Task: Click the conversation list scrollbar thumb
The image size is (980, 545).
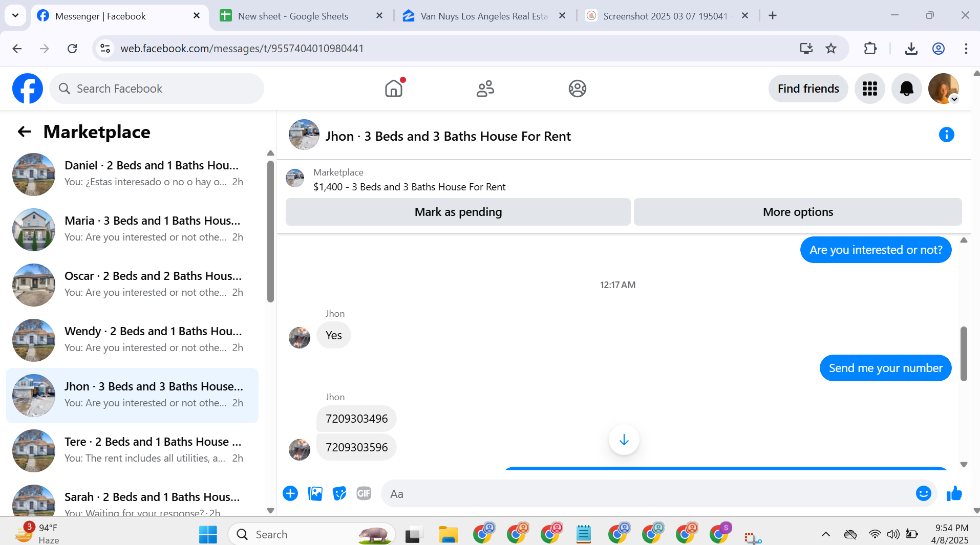Action: 270,231
